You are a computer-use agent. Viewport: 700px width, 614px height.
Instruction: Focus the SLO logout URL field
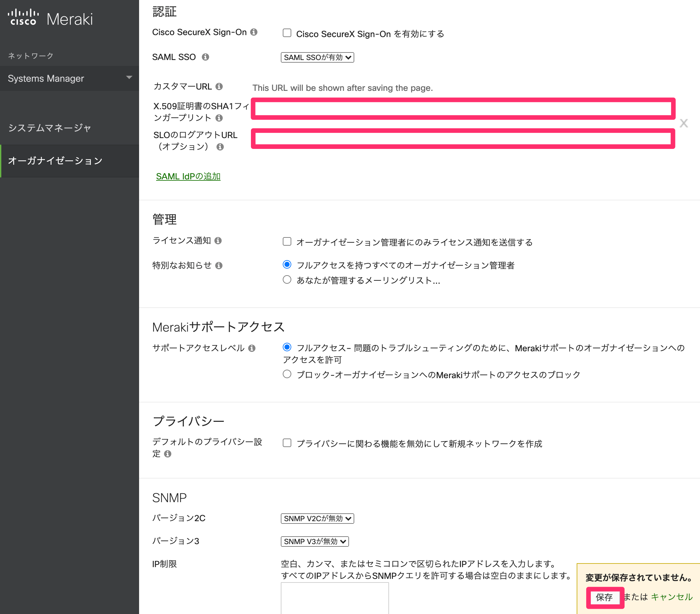(463, 139)
